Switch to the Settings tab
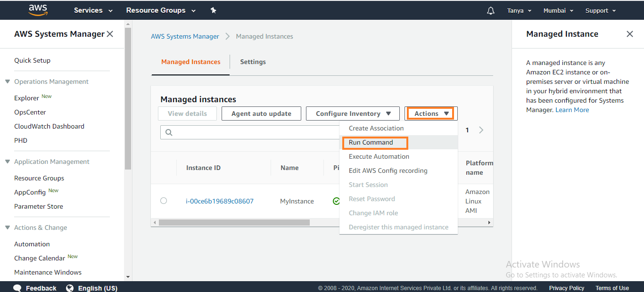 (253, 62)
